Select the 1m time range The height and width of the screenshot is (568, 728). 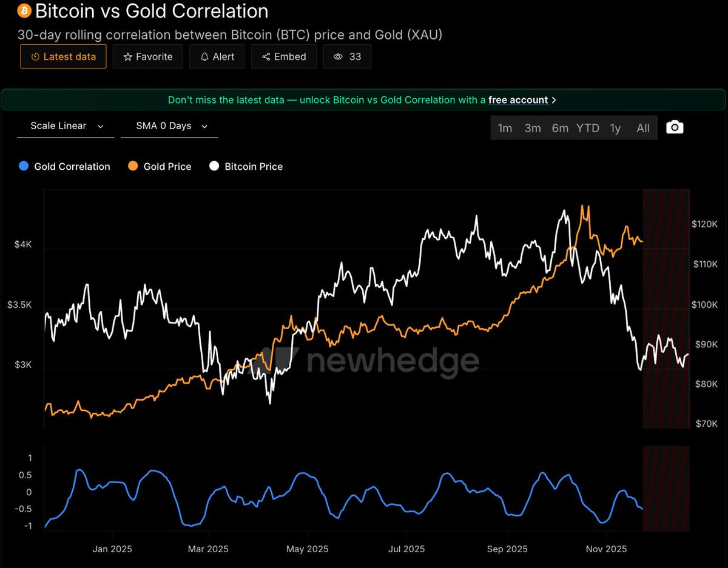[505, 128]
